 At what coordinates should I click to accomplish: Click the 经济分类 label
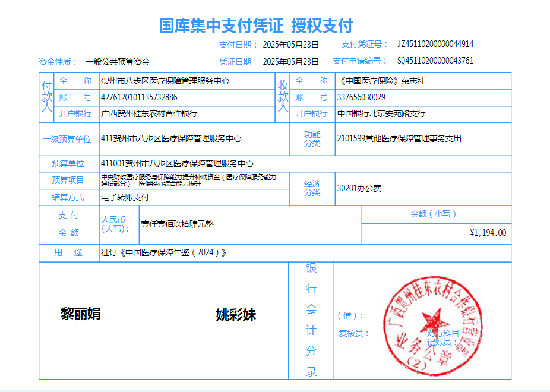pos(312,188)
